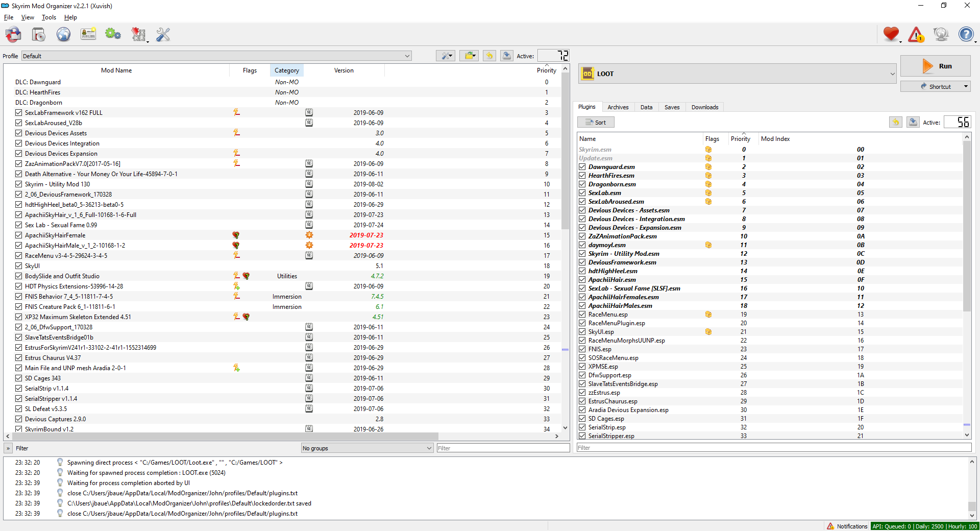Image resolution: width=980 pixels, height=531 pixels.
Task: Open the LOOT executable dropdown
Action: tap(738, 74)
